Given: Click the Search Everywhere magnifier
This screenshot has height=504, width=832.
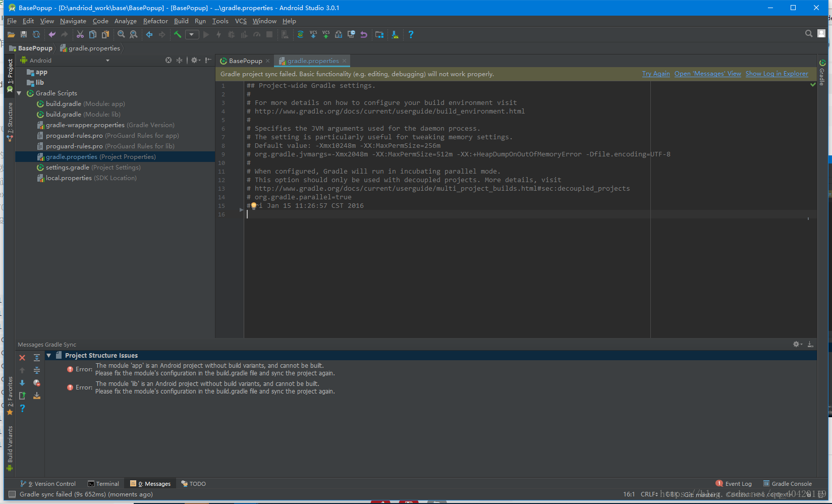Looking at the screenshot, I should click(x=809, y=34).
